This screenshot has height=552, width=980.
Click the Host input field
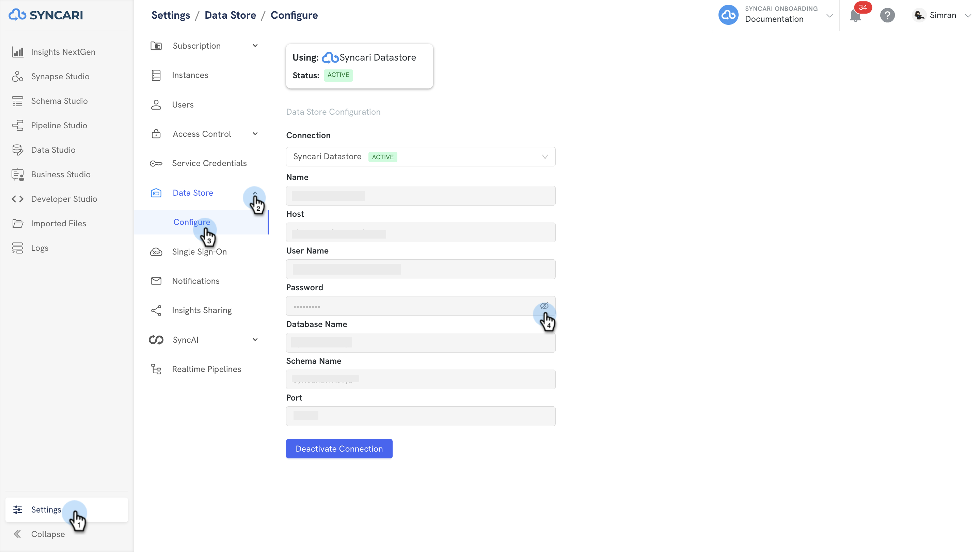421,232
